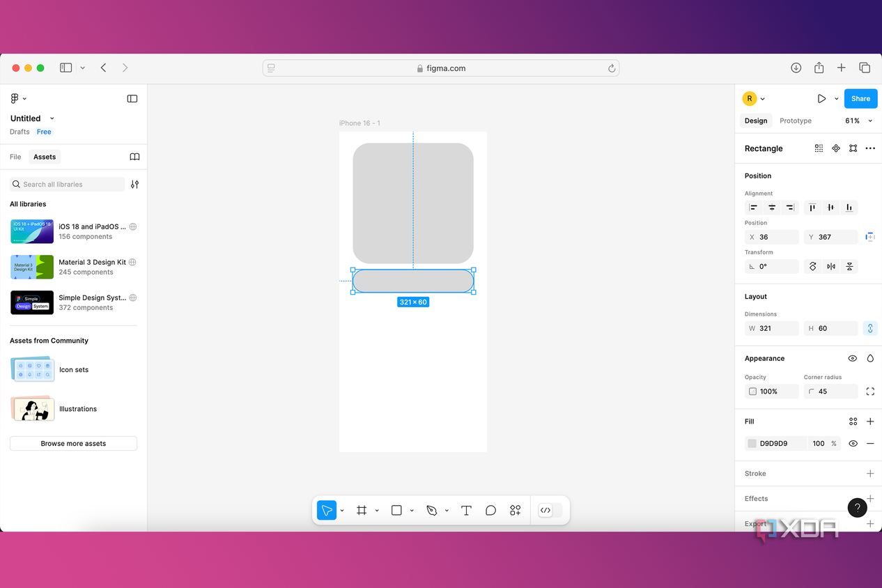
Task: Add a new fill
Action: click(x=870, y=421)
